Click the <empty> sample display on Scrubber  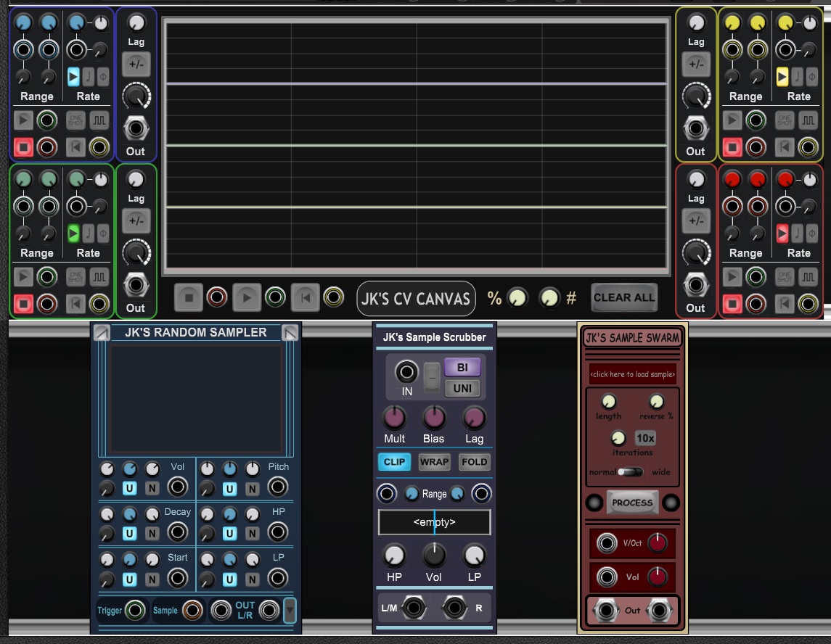click(x=434, y=522)
